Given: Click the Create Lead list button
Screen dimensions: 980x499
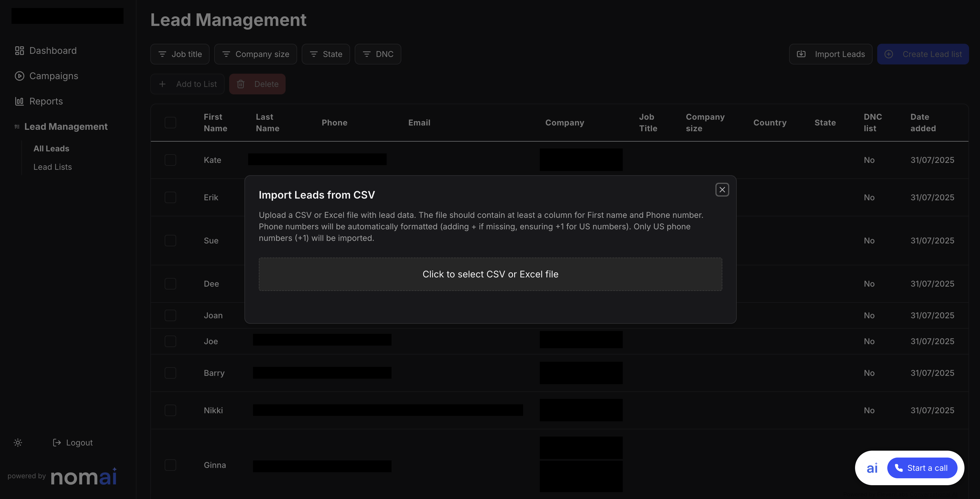Looking at the screenshot, I should [x=922, y=54].
